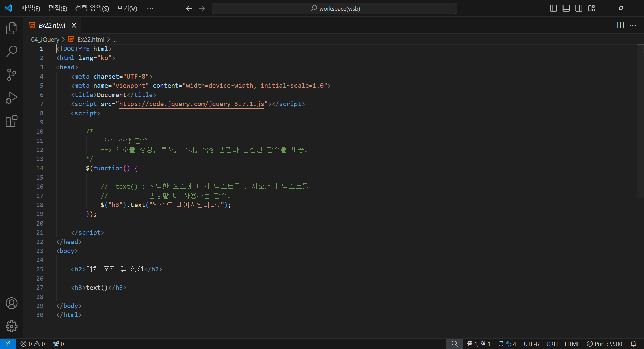This screenshot has width=644, height=349.
Task: Select the Ex22.html editor tab
Action: coord(52,26)
